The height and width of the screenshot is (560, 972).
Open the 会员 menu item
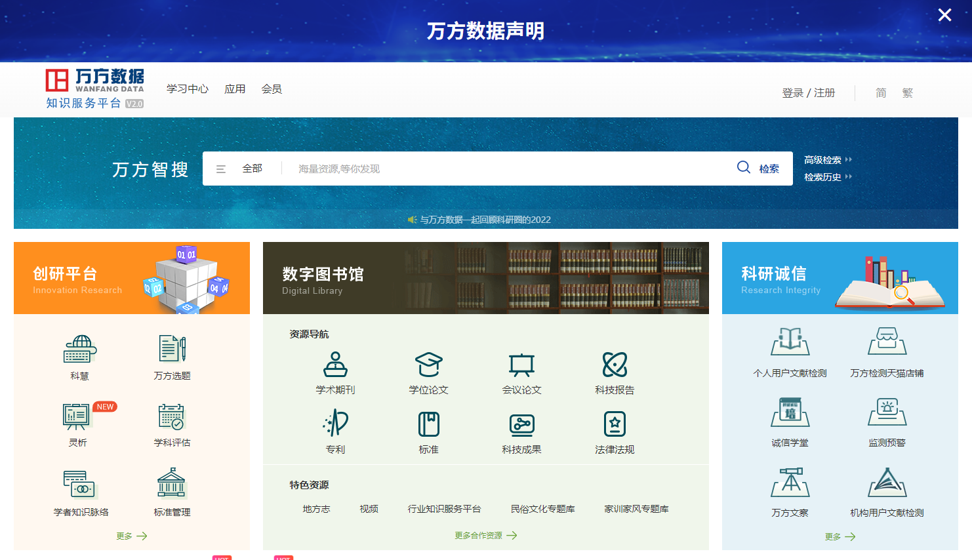(272, 89)
